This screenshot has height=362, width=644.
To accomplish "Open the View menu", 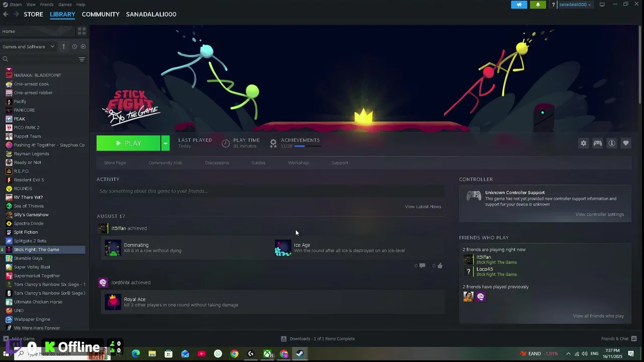I will [31, 5].
